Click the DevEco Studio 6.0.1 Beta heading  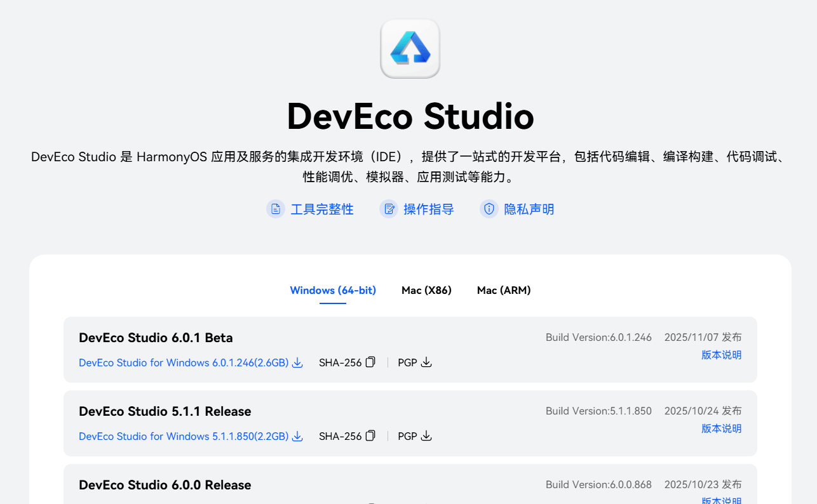(x=156, y=338)
